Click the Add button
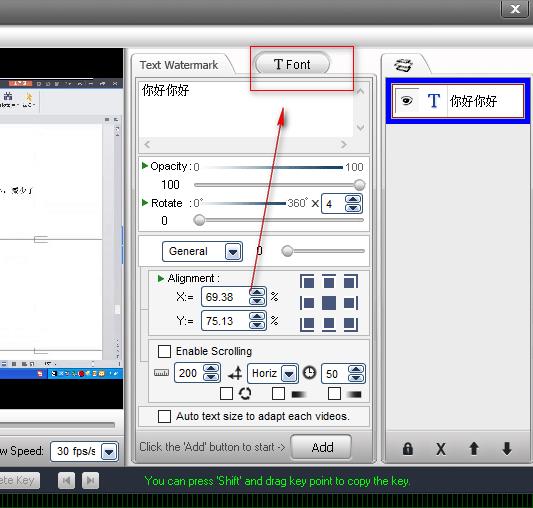The width and height of the screenshot is (533, 508). click(321, 447)
